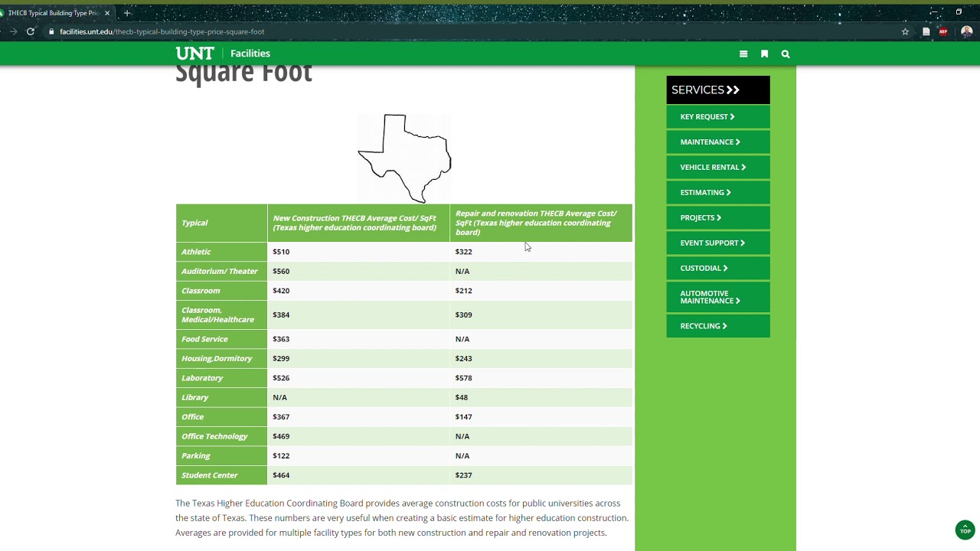Open the browser profile avatar
The width and height of the screenshot is (980, 551).
(966, 31)
